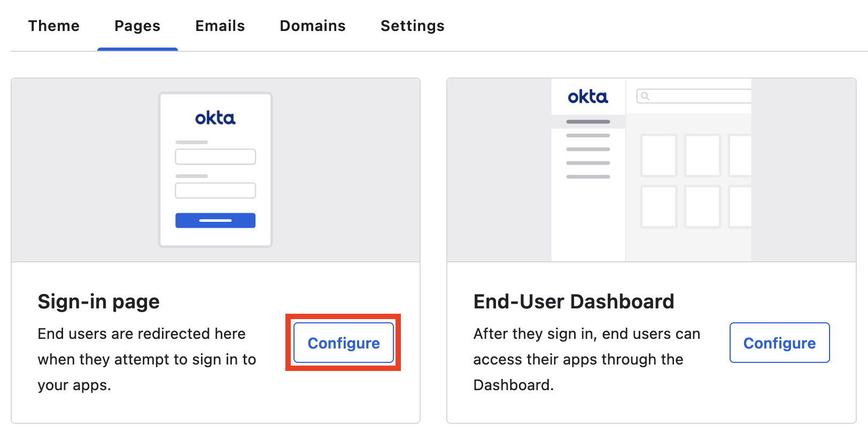
Task: Select the active Pages tab
Action: 137,25
